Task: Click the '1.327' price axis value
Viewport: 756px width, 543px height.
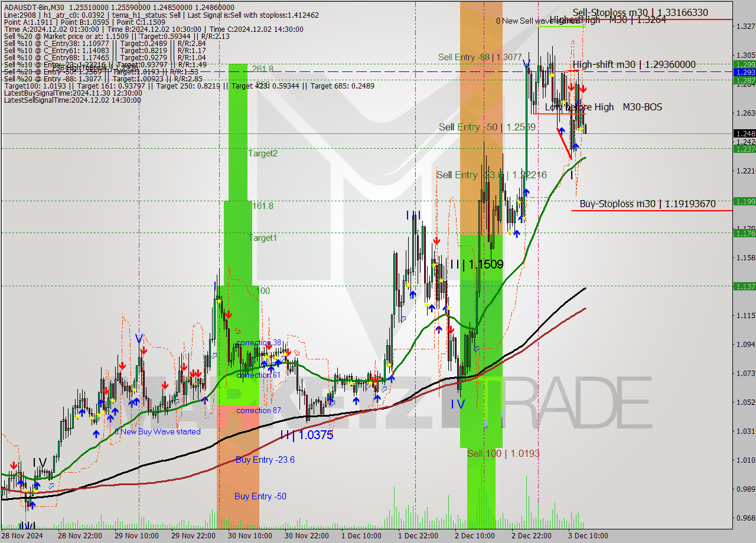Action: click(745, 26)
